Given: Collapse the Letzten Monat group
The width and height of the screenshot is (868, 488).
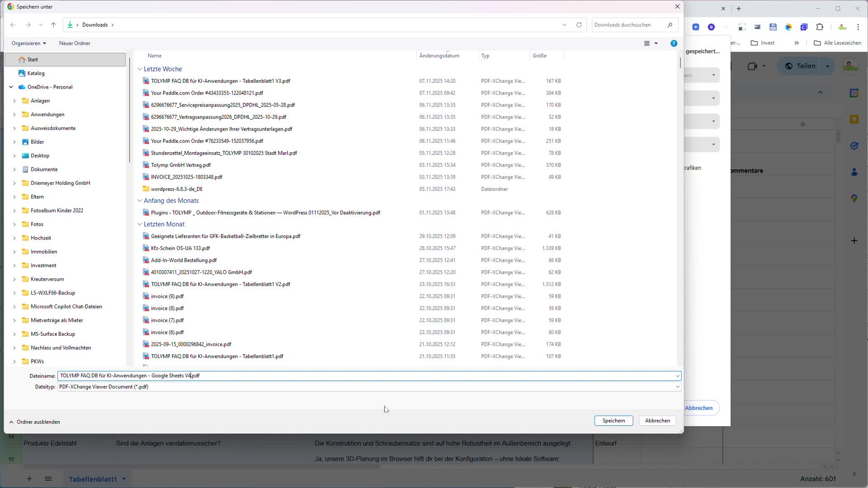Looking at the screenshot, I should click(x=140, y=224).
